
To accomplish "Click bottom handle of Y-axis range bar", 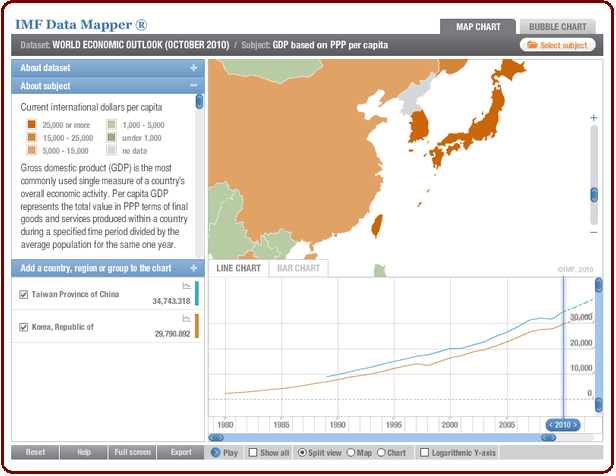I will coord(598,405).
